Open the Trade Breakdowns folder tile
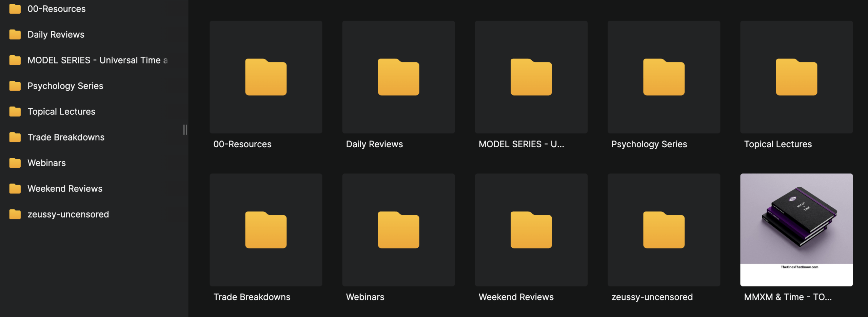Screen dimensions: 868x317 pyautogui.click(x=265, y=230)
